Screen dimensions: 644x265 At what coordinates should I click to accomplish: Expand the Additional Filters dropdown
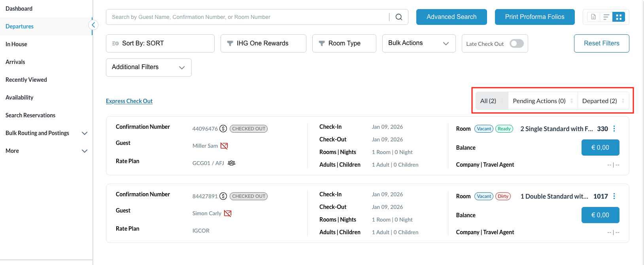click(x=149, y=68)
